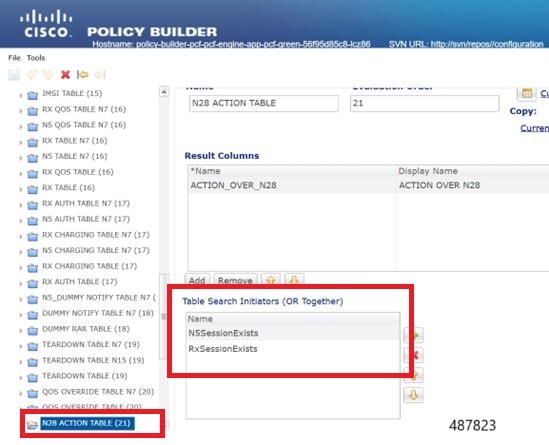Select TEARDOWN TABLE N7 (19) tree item
The height and width of the screenshot is (445, 549).
point(91,345)
